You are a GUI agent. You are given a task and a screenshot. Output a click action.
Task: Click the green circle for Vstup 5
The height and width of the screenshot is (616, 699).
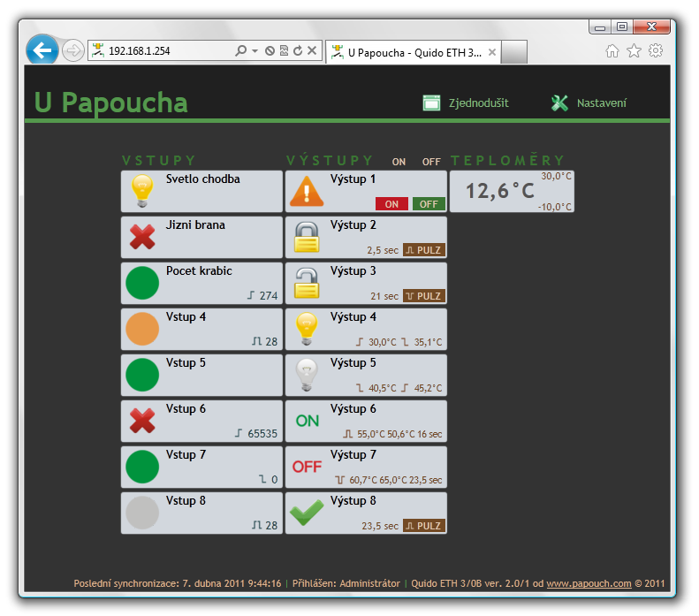click(x=142, y=375)
